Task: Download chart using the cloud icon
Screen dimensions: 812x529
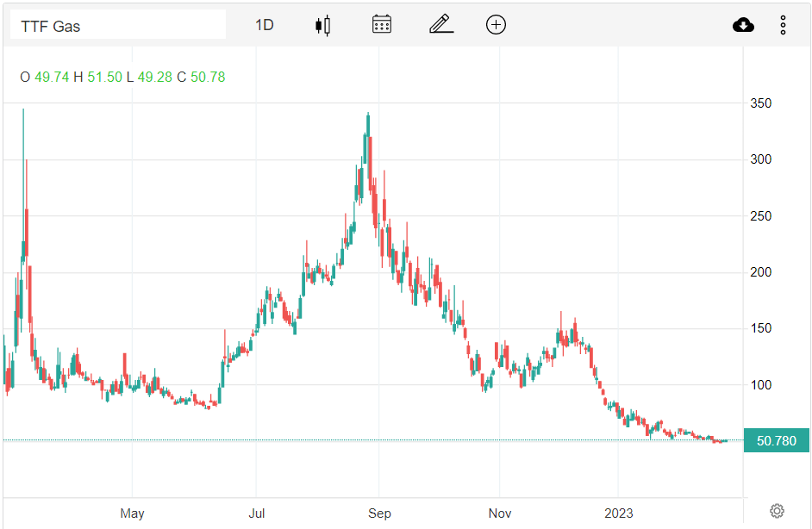Action: [743, 25]
